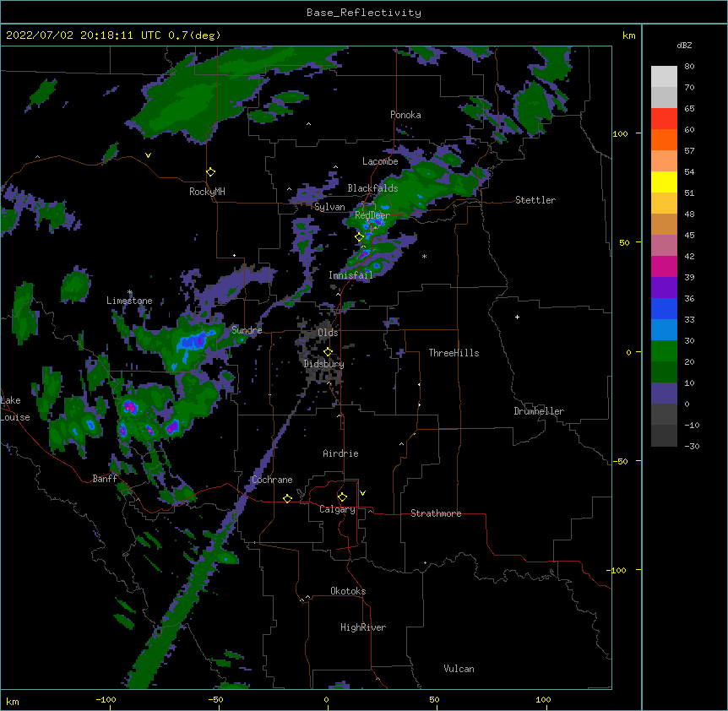Viewport: 728px width, 711px height.
Task: Click the Sylvan label on the map
Action: (x=329, y=207)
